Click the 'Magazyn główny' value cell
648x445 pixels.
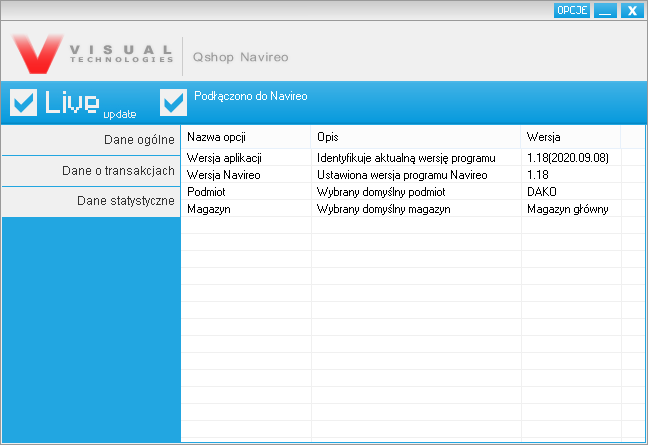(567, 209)
